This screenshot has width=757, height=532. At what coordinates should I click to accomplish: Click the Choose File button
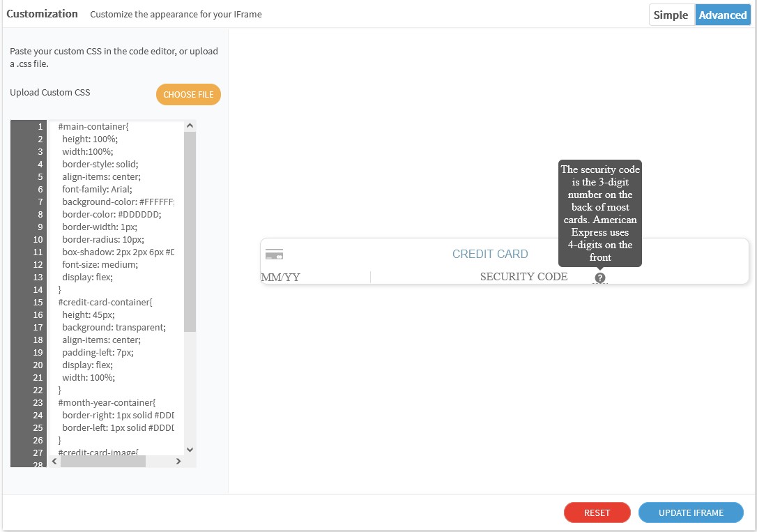[188, 95]
